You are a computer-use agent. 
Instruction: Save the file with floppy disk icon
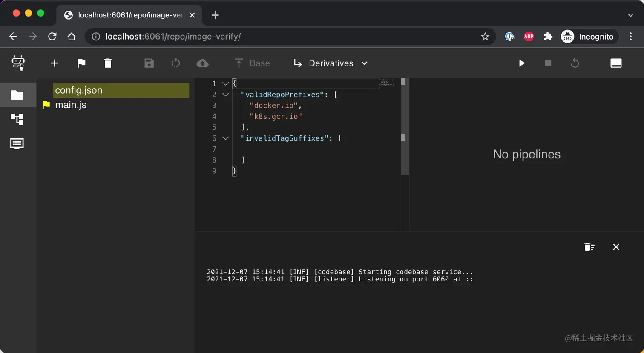click(149, 63)
